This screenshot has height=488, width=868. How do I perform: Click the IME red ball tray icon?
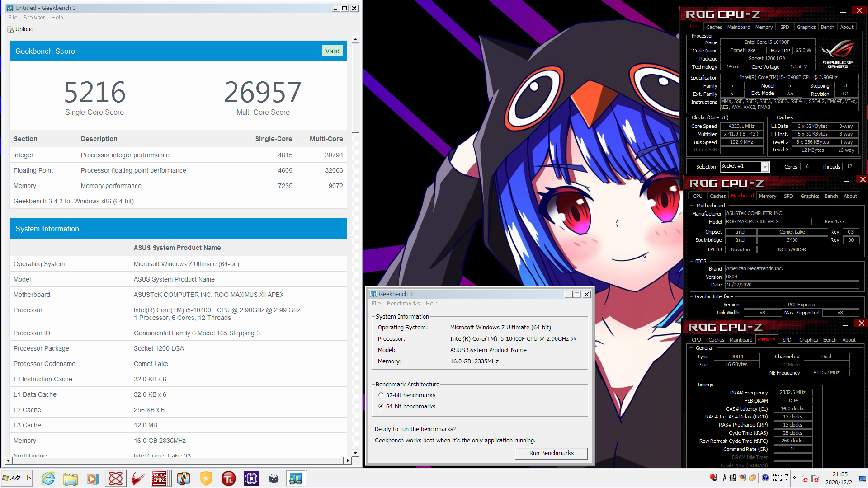(713, 477)
